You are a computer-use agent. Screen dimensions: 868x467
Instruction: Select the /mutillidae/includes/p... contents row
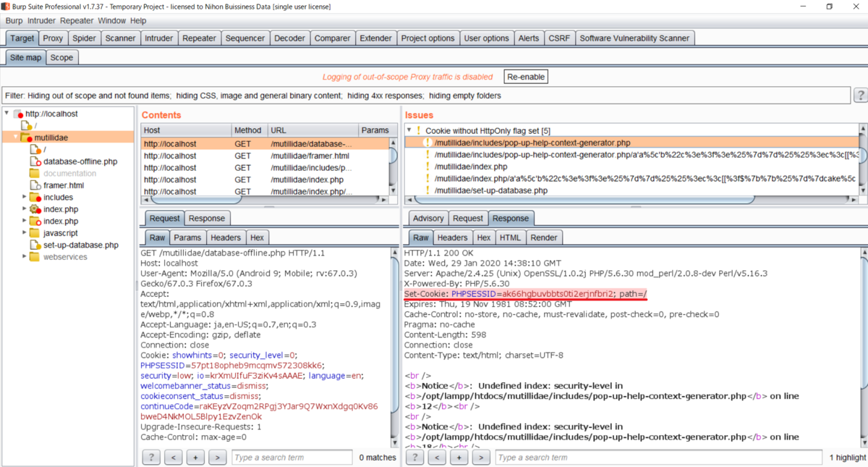coord(265,167)
